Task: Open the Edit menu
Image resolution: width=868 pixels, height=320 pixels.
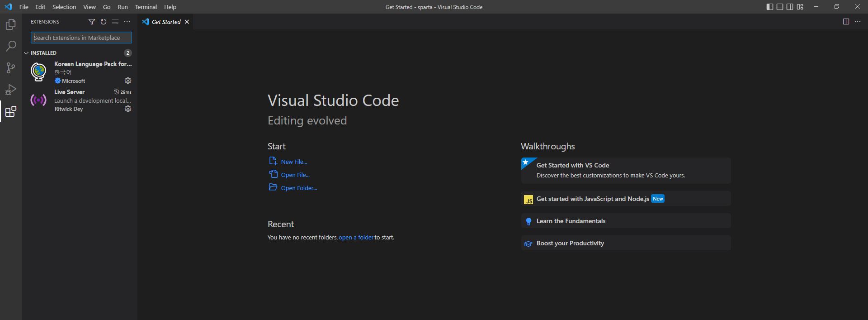Action: coord(40,7)
